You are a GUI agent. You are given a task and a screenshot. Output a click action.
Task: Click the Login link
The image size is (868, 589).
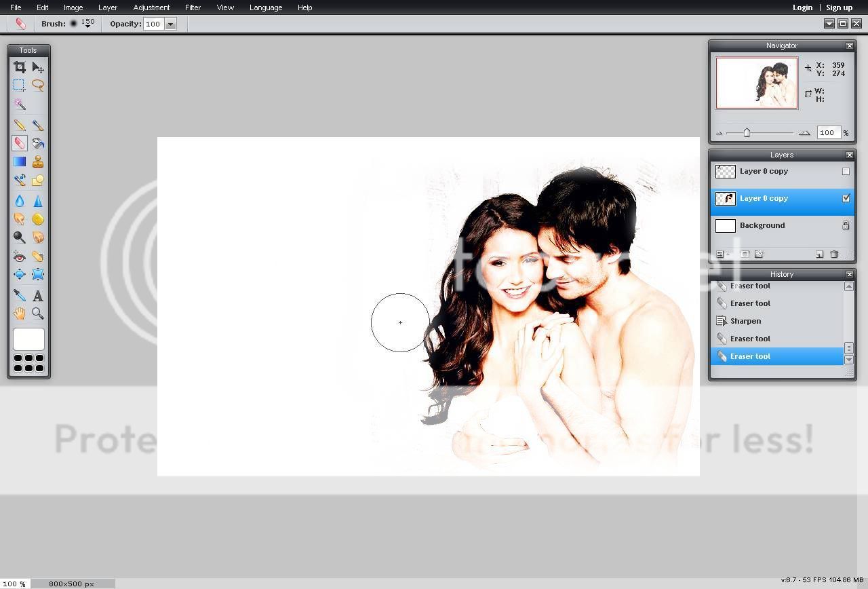802,7
